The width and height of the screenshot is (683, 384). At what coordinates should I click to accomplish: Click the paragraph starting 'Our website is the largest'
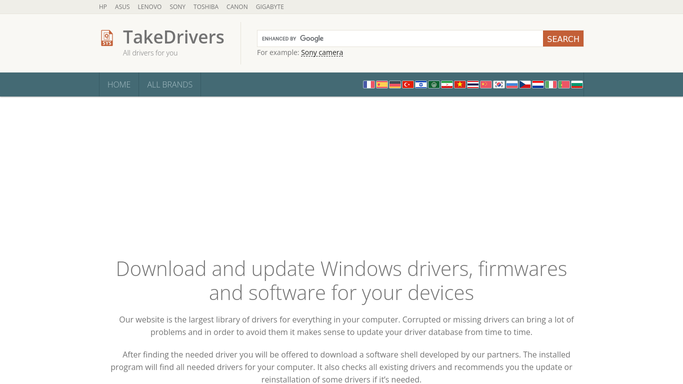pyautogui.click(x=346, y=326)
